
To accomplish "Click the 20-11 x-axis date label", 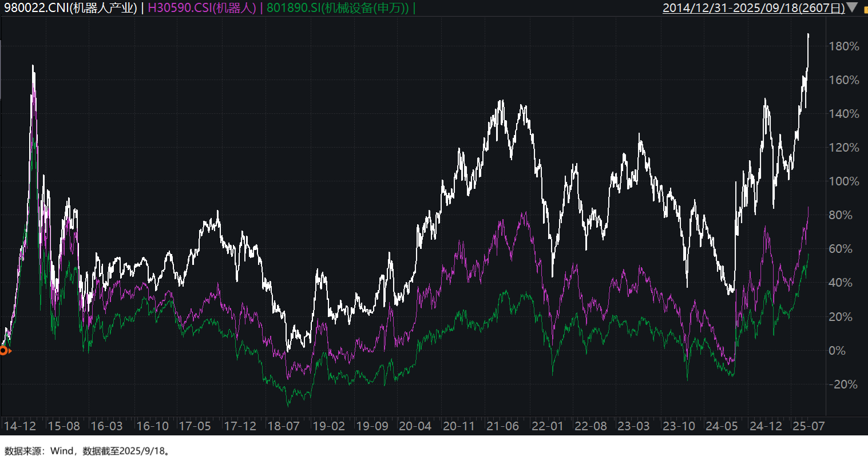I will [459, 426].
